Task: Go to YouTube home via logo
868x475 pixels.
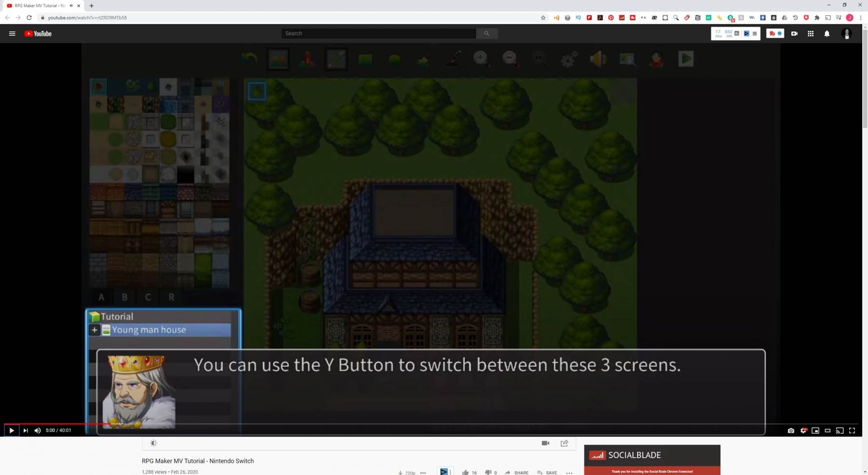Action: click(x=38, y=34)
